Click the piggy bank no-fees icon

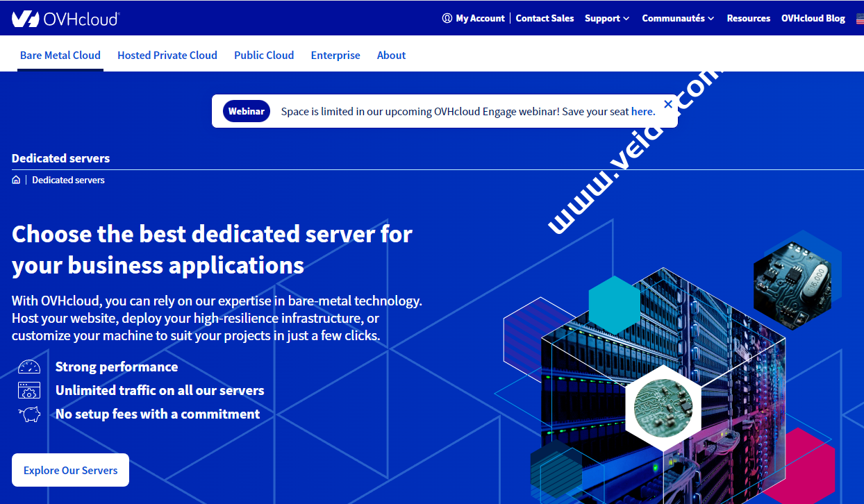tap(29, 414)
